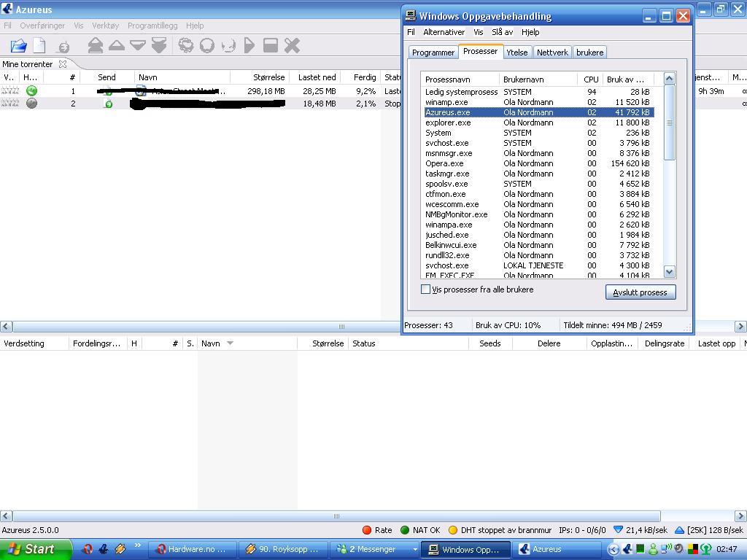Click the lower panel horizontal scrollbar thumb
This screenshot has width=747, height=560.
(x=336, y=516)
